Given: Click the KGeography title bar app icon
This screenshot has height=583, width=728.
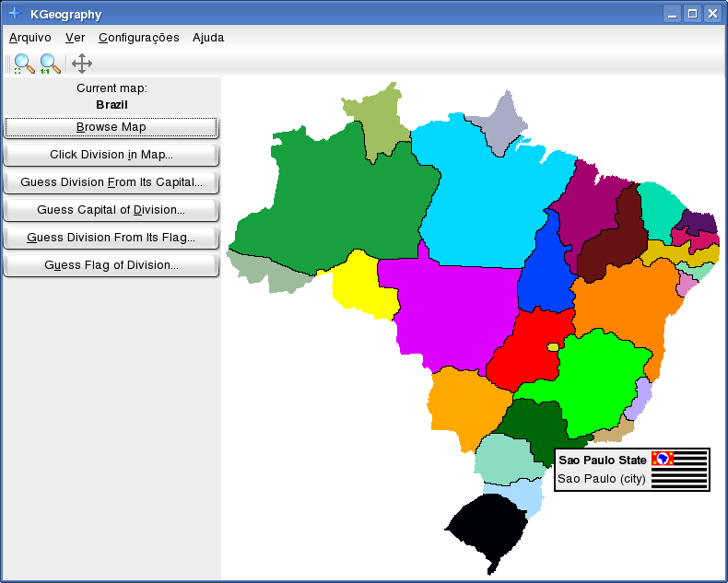Looking at the screenshot, I should (15, 14).
